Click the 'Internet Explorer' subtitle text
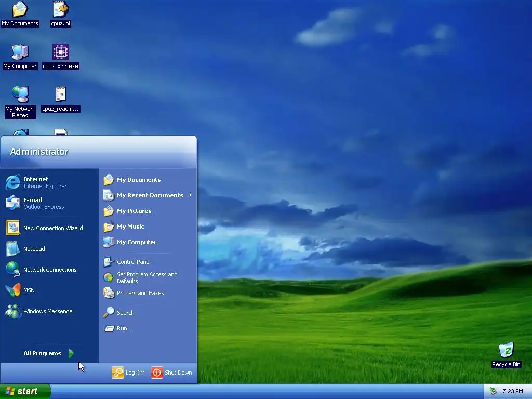The width and height of the screenshot is (532, 399). click(x=45, y=186)
